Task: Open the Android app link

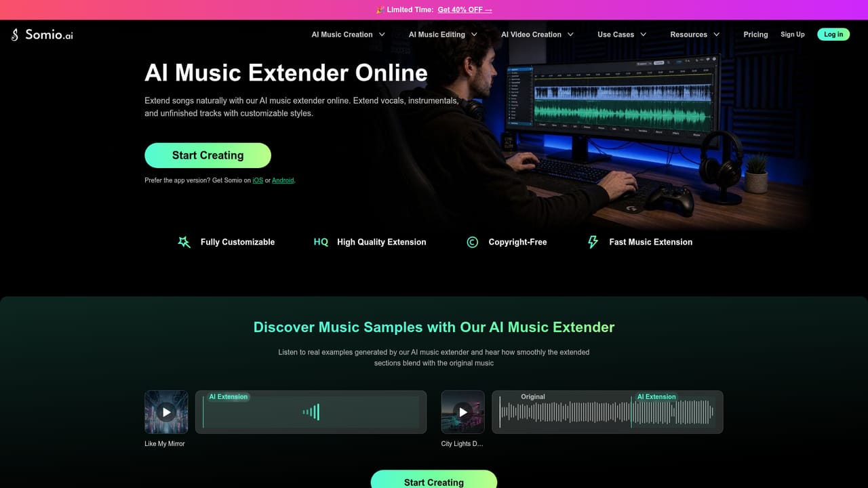Action: [x=283, y=180]
